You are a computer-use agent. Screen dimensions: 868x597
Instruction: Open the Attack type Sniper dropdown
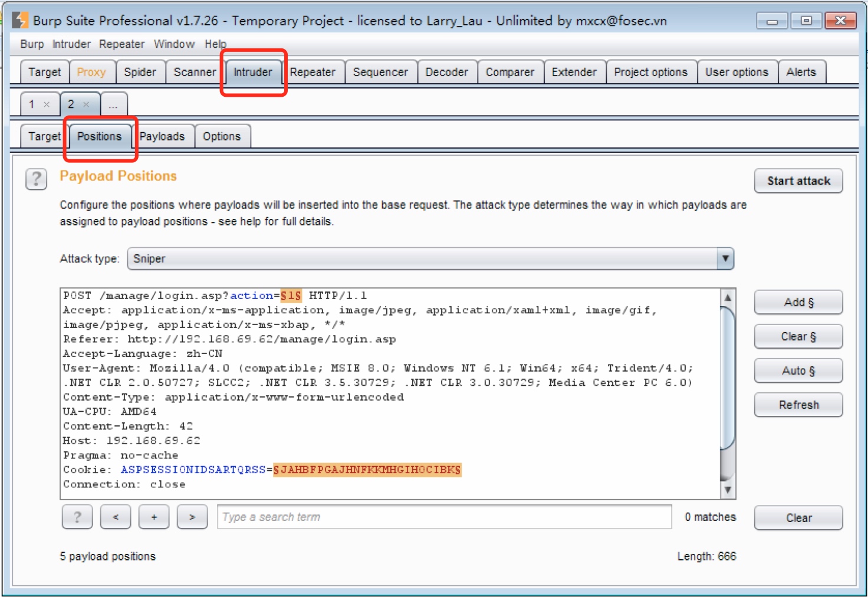pos(430,258)
